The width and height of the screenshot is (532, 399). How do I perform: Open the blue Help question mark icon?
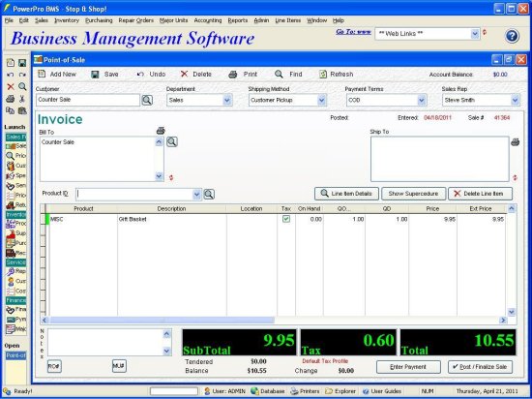pos(512,36)
